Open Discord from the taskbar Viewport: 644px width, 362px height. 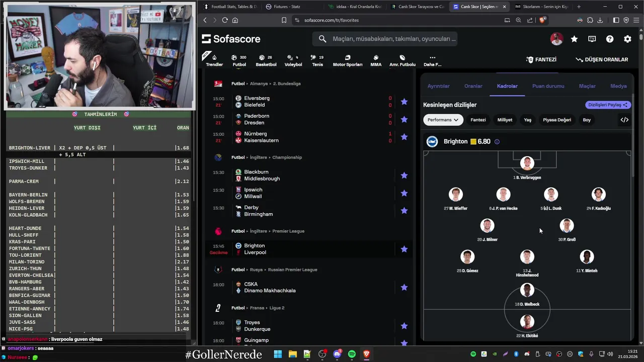[x=337, y=354]
